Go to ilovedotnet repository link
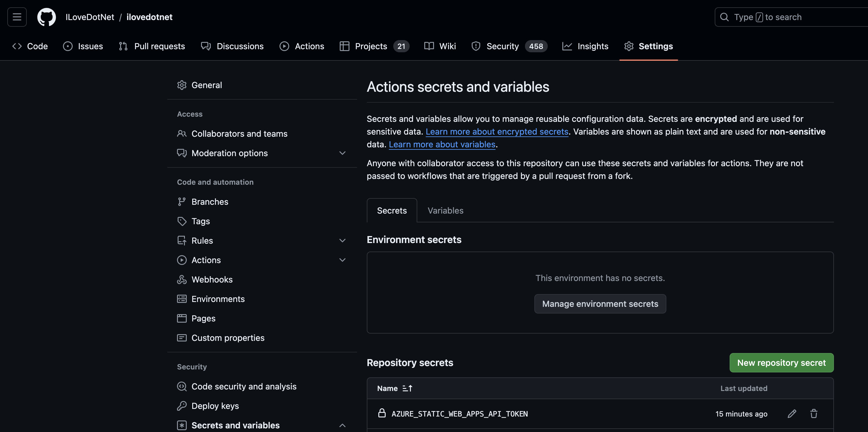This screenshot has width=868, height=432. [x=149, y=17]
